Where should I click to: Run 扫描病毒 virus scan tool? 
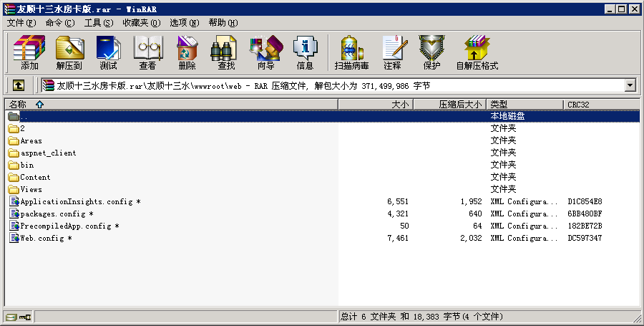[x=351, y=52]
